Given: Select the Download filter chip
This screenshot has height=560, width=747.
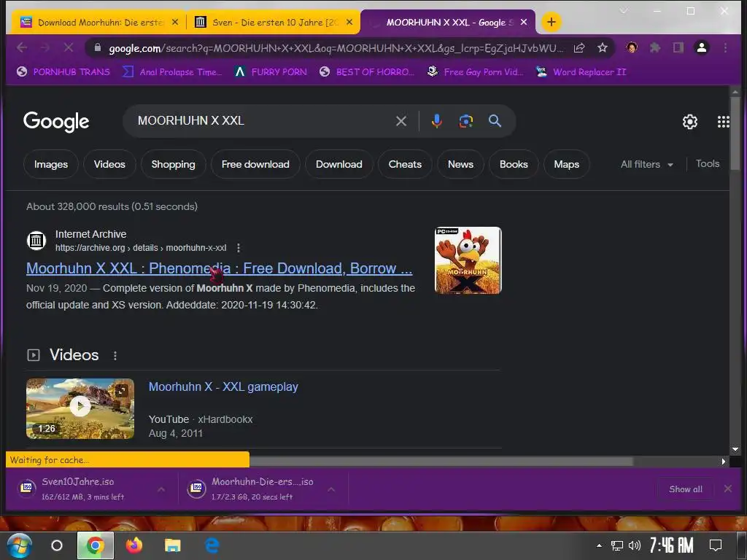Looking at the screenshot, I should coord(338,164).
